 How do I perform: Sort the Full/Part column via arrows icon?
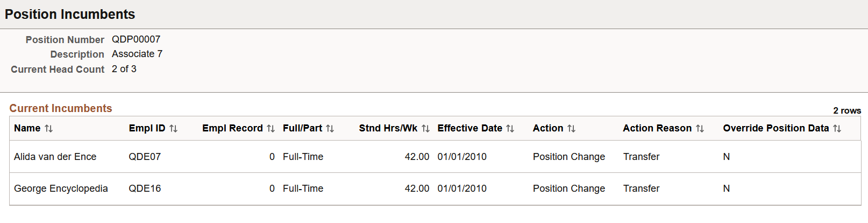click(x=330, y=129)
